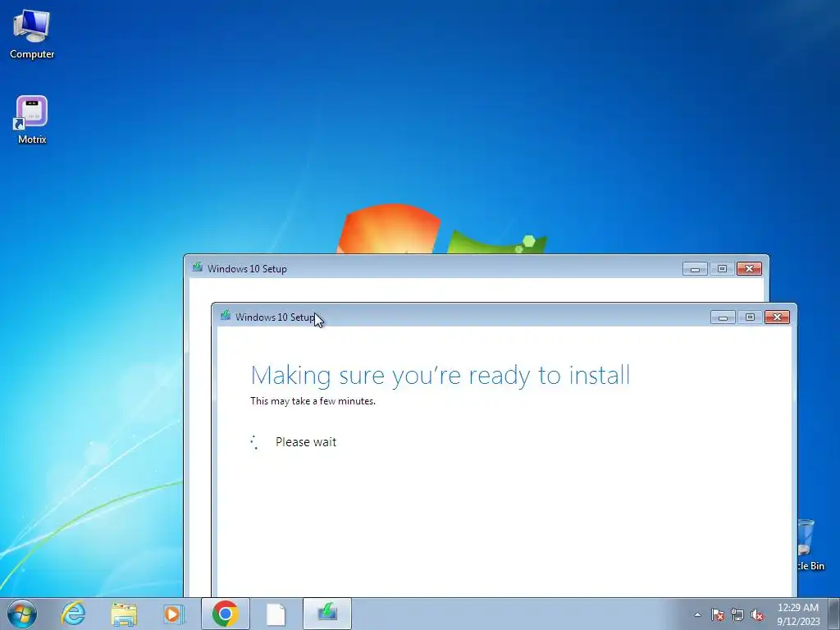Click the 'This may take a few minutes.' text

313,400
